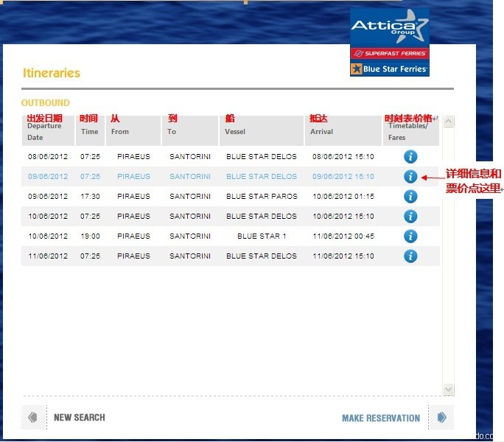Click the OUTBOUND section label
Screen dimensions: 504x442
tap(46, 103)
